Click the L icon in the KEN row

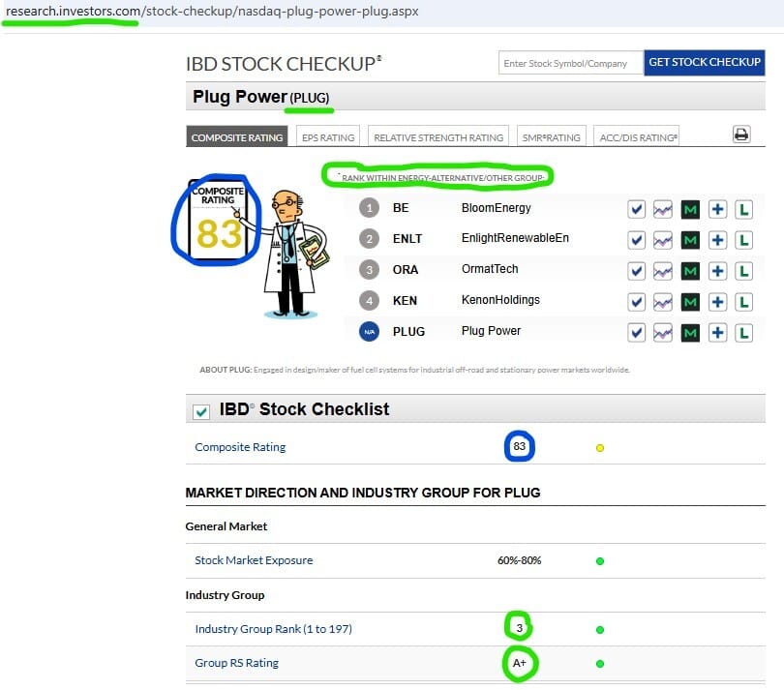(744, 302)
